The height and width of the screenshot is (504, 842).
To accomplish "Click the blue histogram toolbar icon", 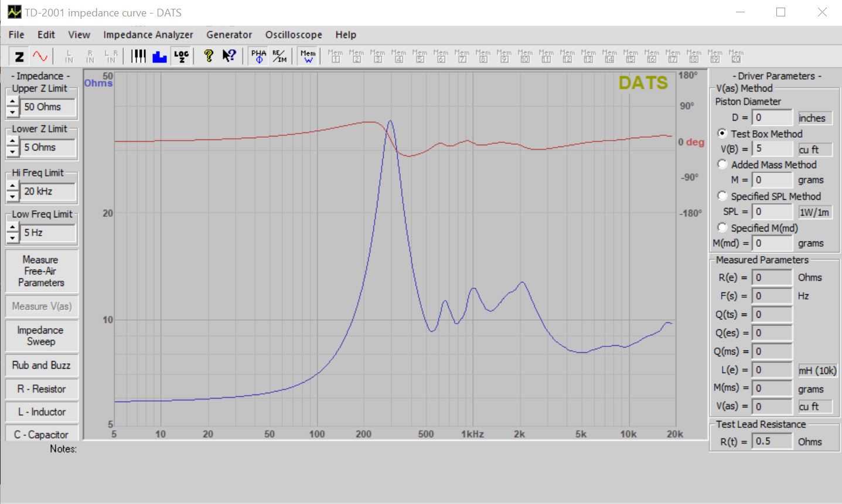I will tap(159, 56).
